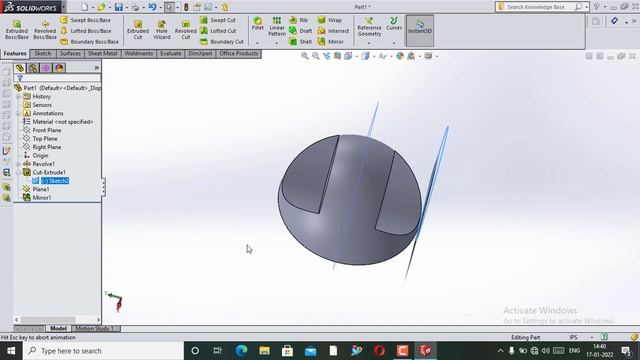Select the Revolved Boss/Base tool
Image resolution: width=640 pixels, height=360 pixels.
pos(45,30)
